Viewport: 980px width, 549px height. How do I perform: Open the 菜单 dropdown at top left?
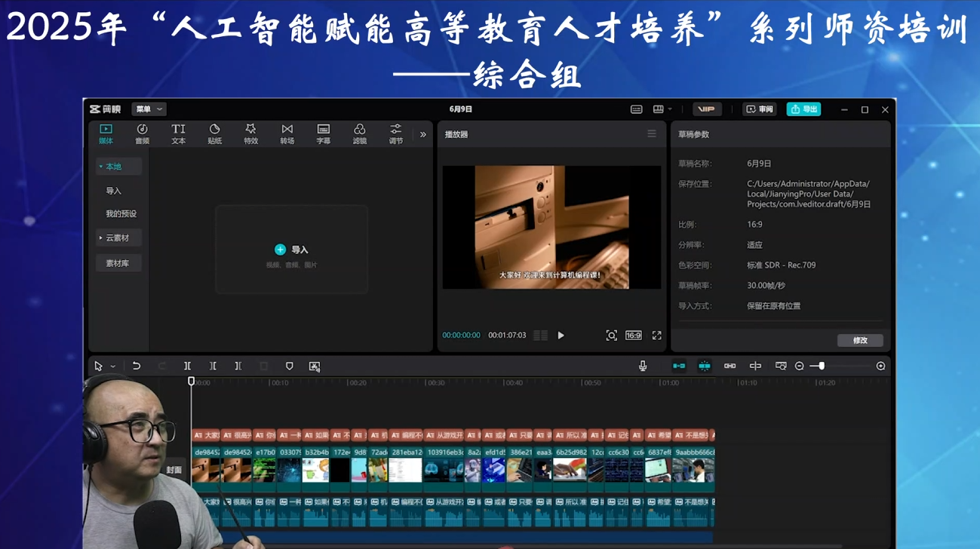(149, 109)
